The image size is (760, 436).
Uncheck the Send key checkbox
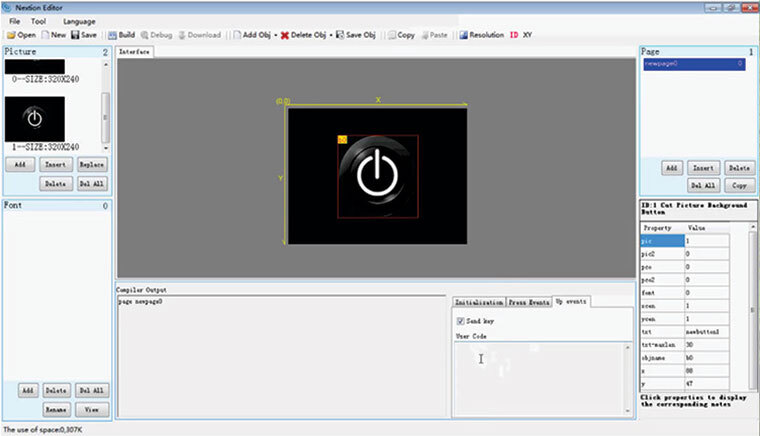[x=460, y=321]
